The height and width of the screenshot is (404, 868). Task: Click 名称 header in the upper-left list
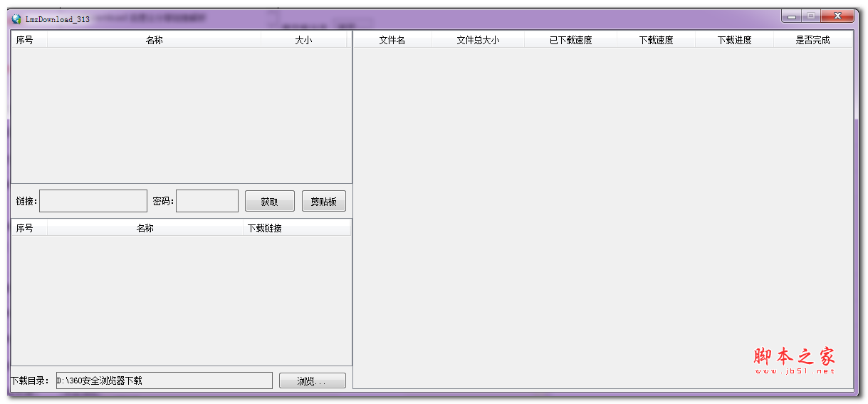pos(155,41)
